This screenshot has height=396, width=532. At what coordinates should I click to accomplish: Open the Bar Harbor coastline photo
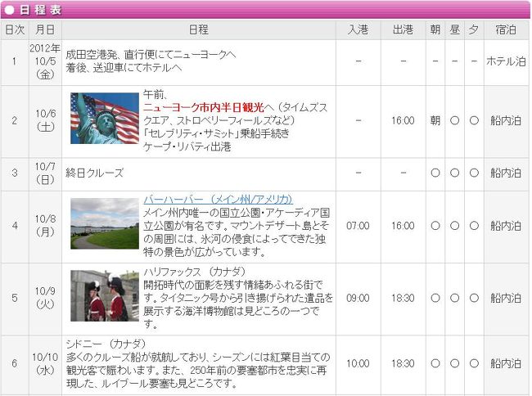tap(105, 223)
